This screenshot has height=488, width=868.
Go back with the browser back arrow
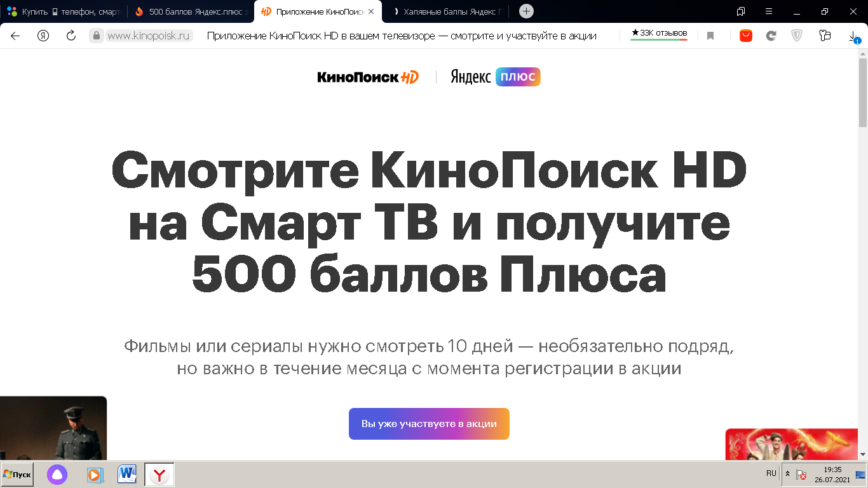15,36
